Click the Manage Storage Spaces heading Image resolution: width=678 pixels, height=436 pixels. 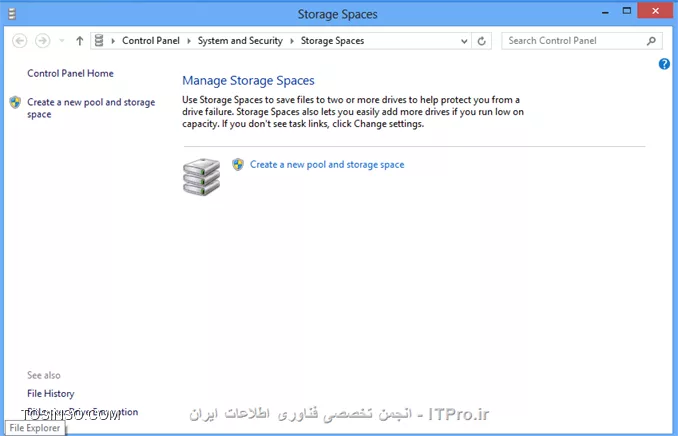pyautogui.click(x=248, y=80)
